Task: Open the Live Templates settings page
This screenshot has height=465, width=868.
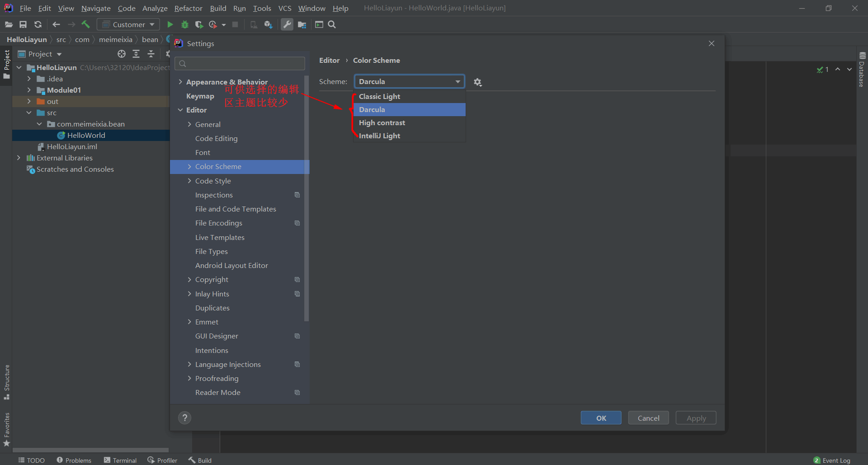Action: 220,237
